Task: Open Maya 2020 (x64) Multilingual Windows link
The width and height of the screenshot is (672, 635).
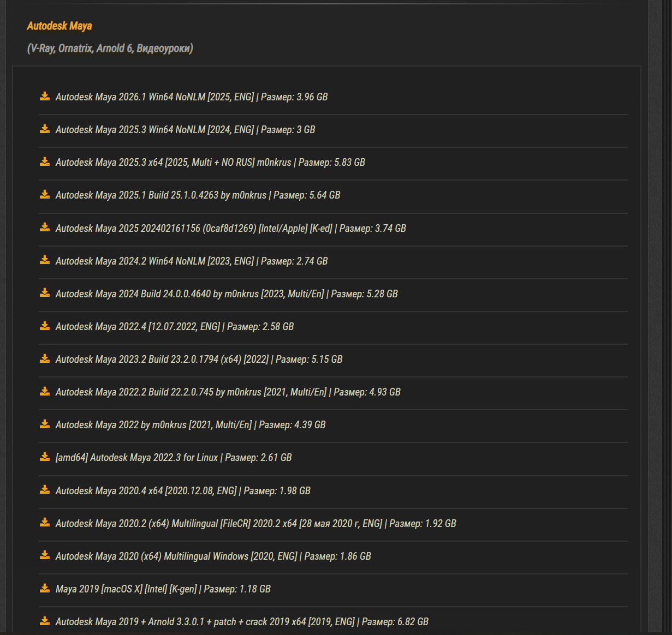Action: coord(213,556)
